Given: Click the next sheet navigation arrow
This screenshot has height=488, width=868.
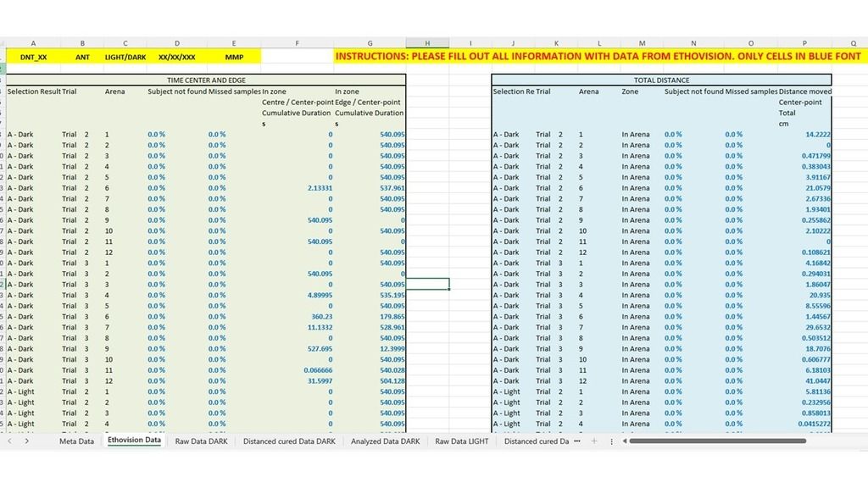Looking at the screenshot, I should coord(26,441).
